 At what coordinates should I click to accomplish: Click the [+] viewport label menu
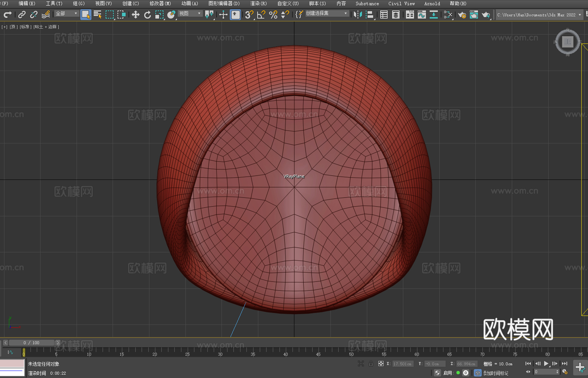click(4, 27)
